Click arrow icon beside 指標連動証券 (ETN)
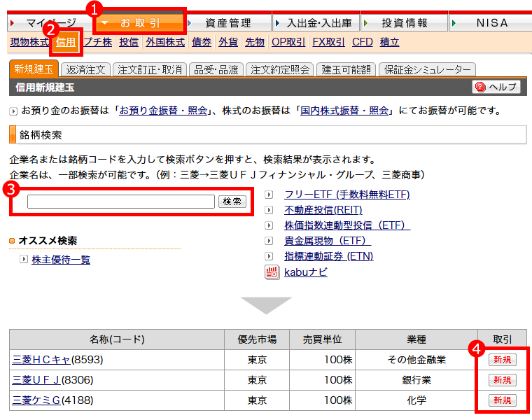 pos(269,256)
